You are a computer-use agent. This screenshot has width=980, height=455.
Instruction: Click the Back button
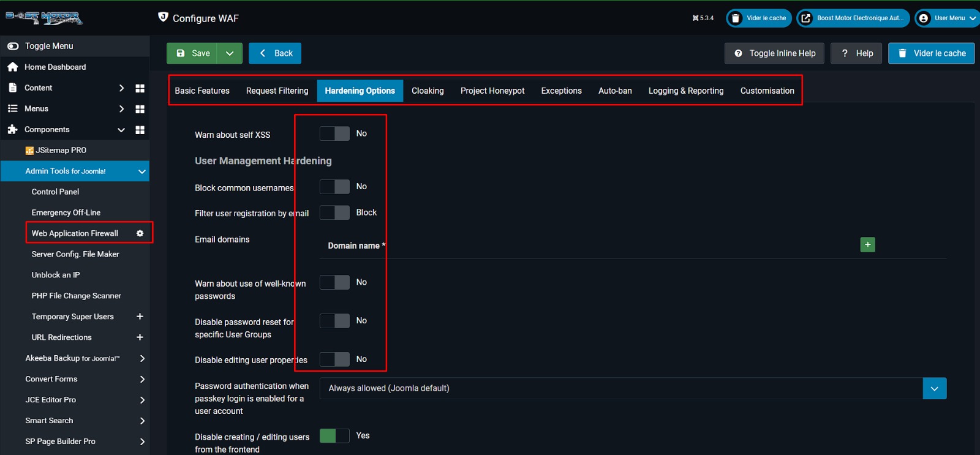[x=275, y=53]
